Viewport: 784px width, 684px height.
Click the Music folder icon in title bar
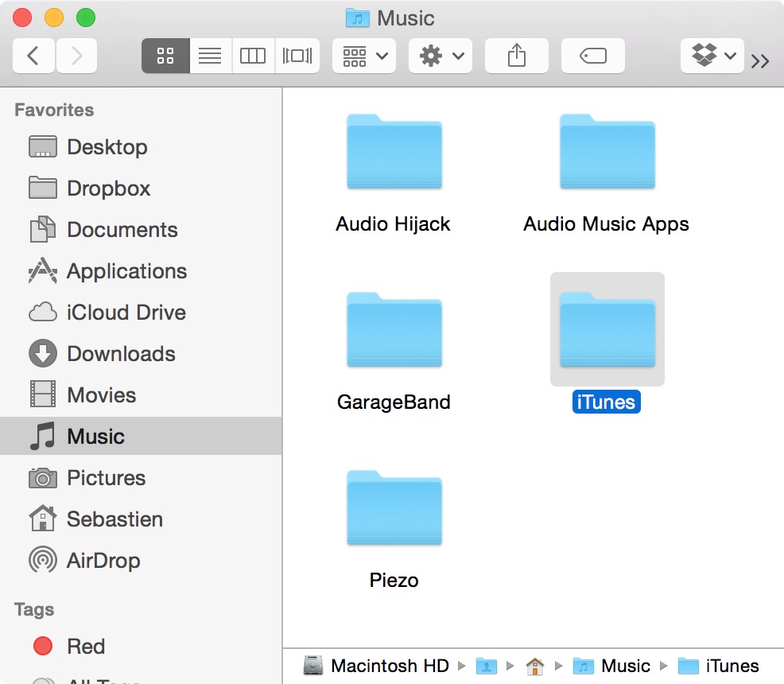click(x=358, y=18)
